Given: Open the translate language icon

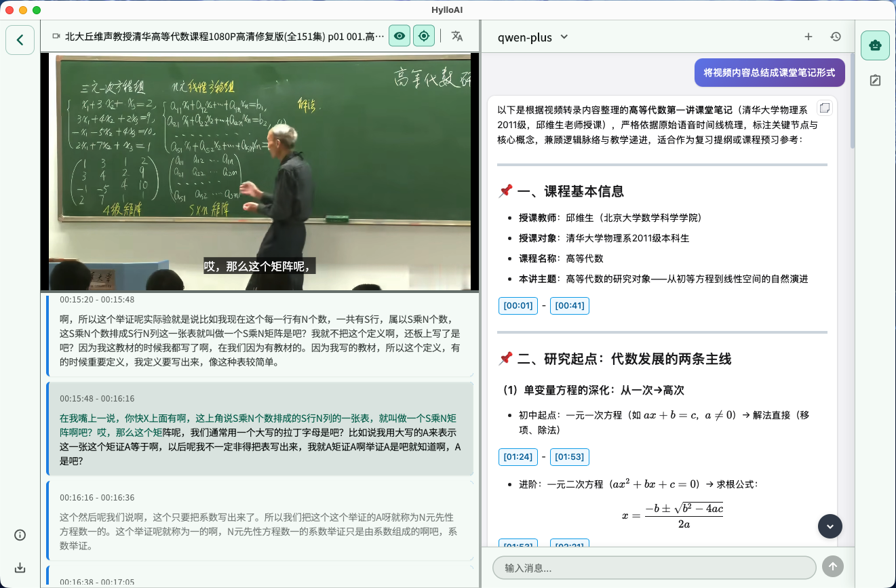Looking at the screenshot, I should point(457,36).
